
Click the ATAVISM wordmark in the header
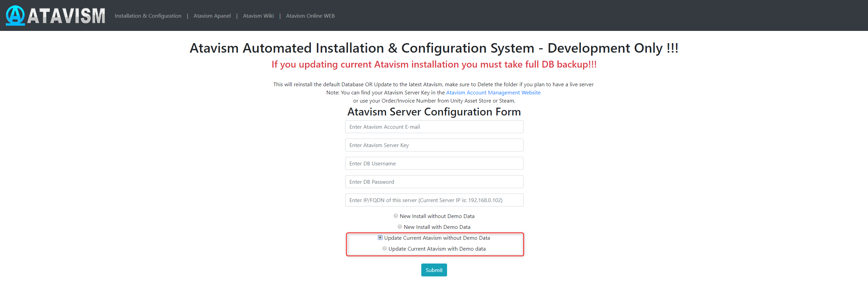66,16
